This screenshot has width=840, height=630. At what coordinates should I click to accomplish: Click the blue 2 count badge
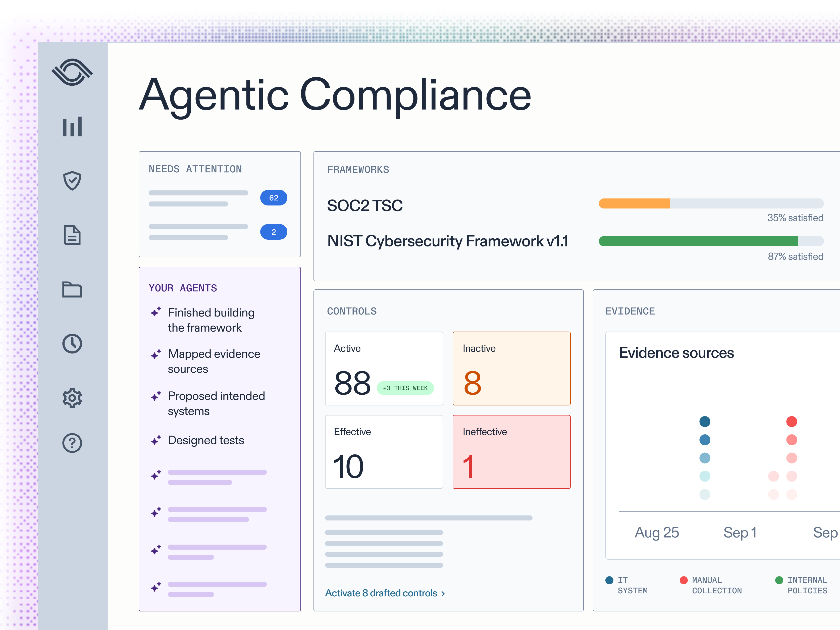273,232
